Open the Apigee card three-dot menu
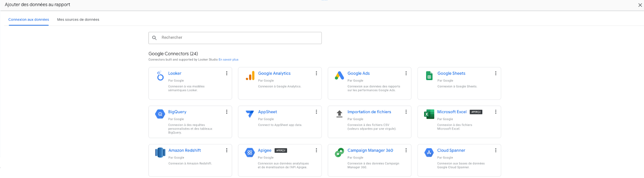 tap(316, 150)
